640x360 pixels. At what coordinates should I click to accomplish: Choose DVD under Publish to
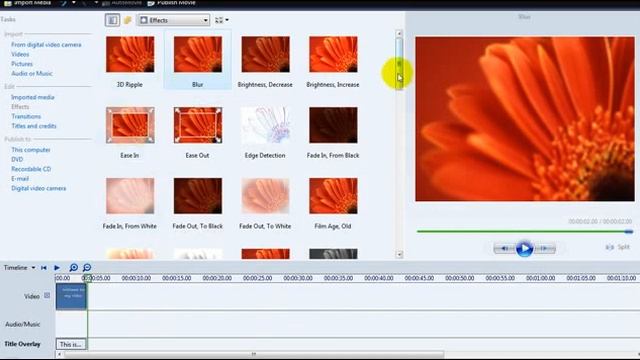pos(17,160)
